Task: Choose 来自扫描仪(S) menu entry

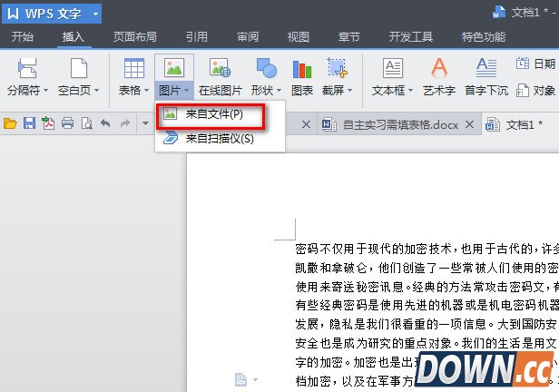Action: click(x=220, y=138)
